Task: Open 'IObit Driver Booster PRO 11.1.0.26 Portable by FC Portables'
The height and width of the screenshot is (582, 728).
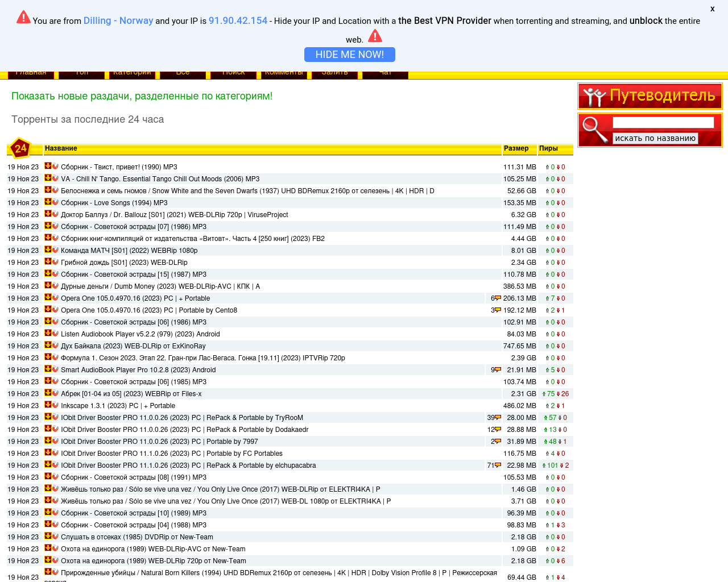Action: [172, 454]
